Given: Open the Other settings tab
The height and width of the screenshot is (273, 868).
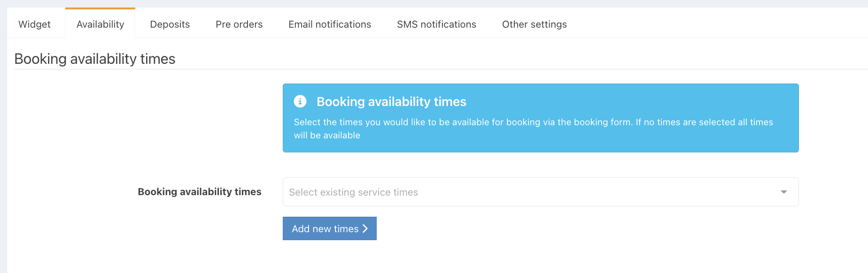Looking at the screenshot, I should [x=534, y=24].
